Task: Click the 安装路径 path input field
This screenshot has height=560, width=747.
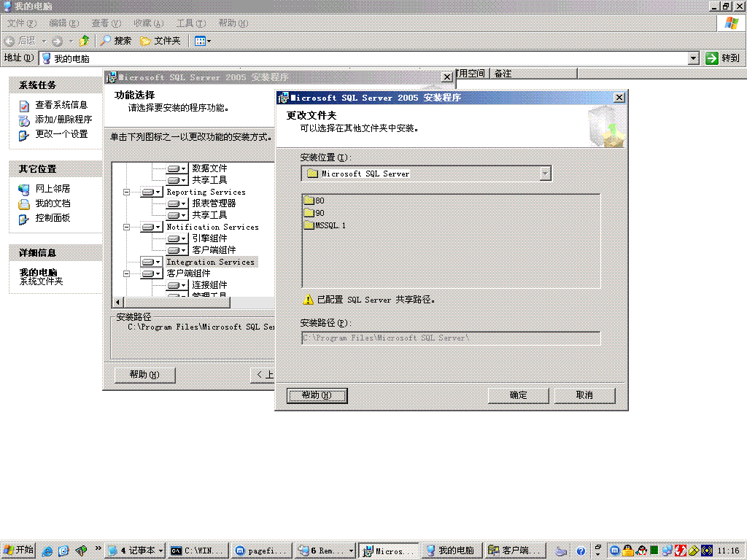Action: tap(451, 338)
